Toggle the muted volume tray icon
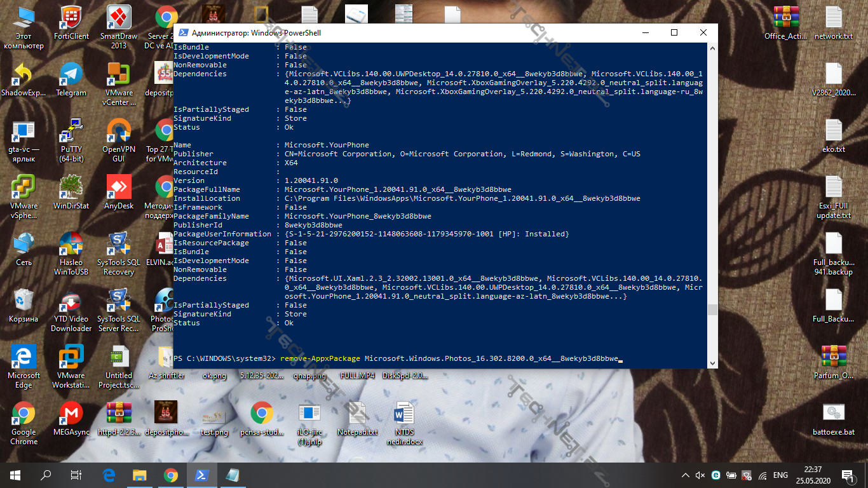 coord(700,475)
